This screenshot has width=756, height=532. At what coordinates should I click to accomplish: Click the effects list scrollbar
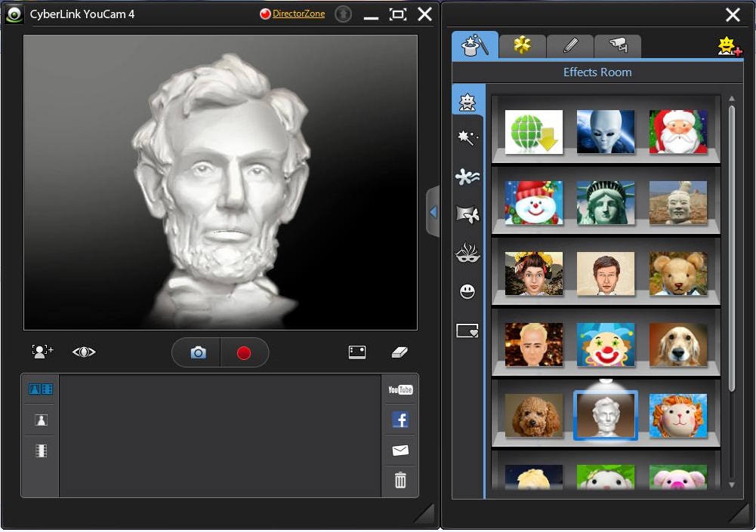coord(732,248)
